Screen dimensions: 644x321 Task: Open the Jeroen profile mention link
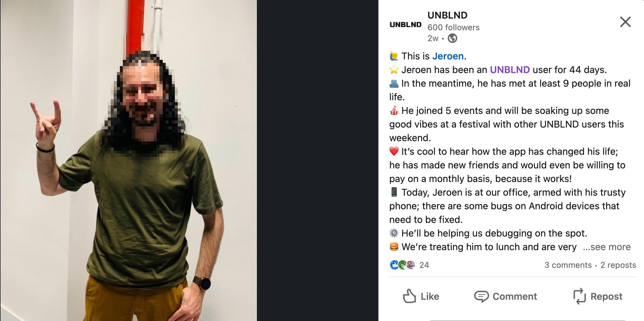[x=448, y=56]
